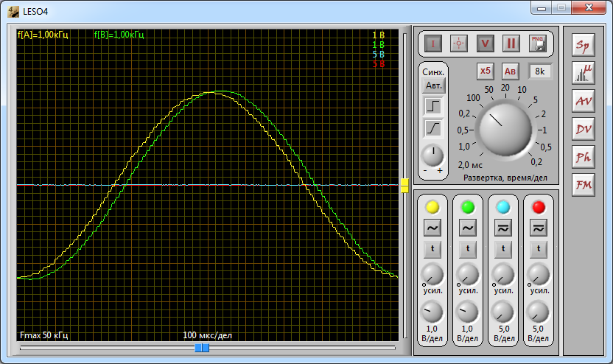This screenshot has width=613, height=364.
Task: Open the AV mode button
Action: tap(584, 101)
